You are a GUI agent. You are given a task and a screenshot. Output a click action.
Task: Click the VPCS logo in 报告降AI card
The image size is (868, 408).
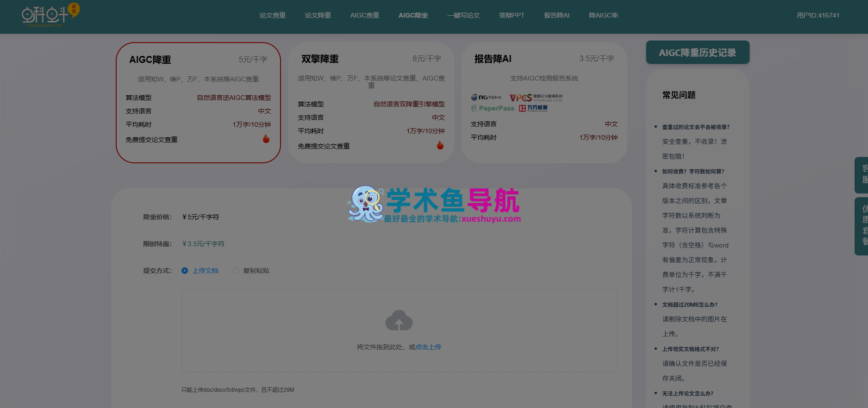pos(536,98)
